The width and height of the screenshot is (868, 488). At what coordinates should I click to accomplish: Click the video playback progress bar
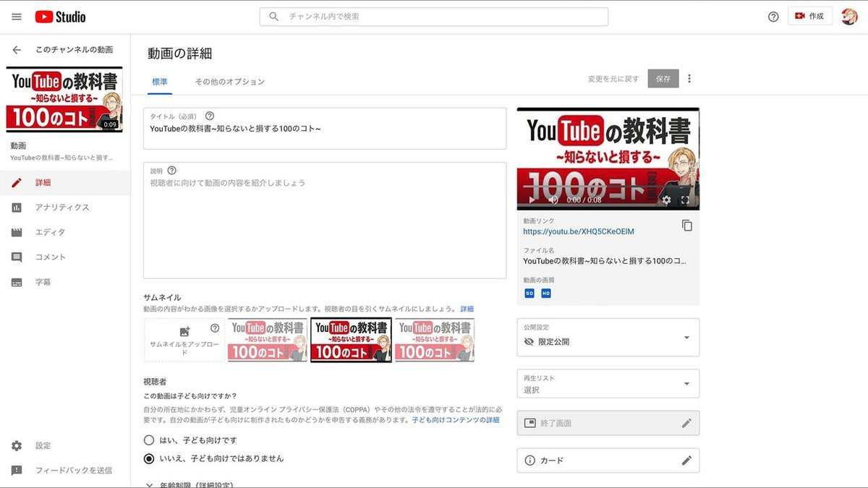pos(608,187)
